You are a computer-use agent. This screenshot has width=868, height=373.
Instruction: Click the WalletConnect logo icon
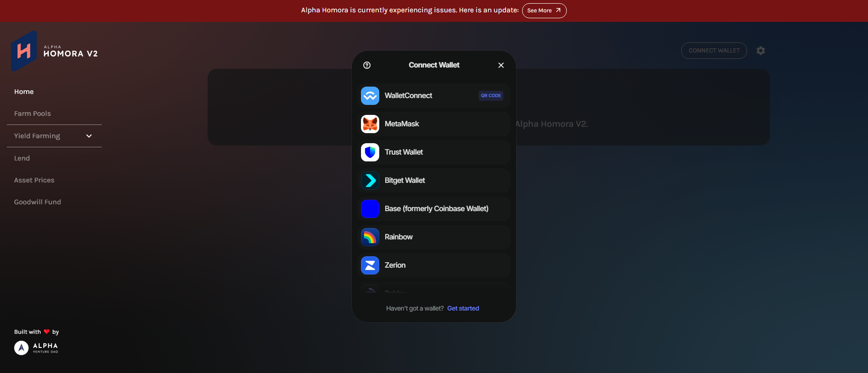point(370,96)
